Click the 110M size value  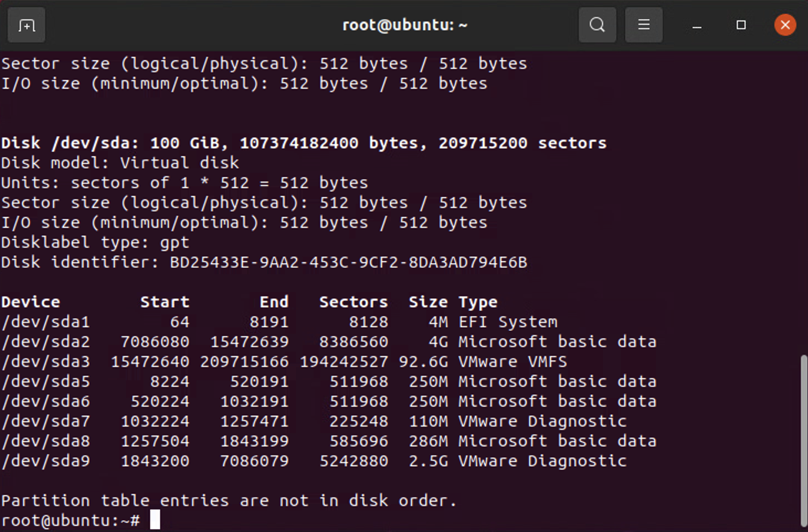[x=428, y=421]
